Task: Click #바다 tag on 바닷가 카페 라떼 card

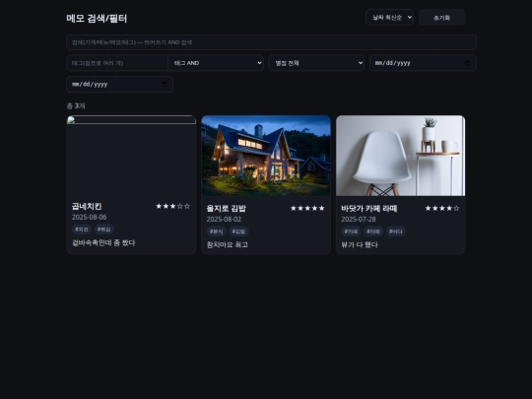Action: point(396,232)
